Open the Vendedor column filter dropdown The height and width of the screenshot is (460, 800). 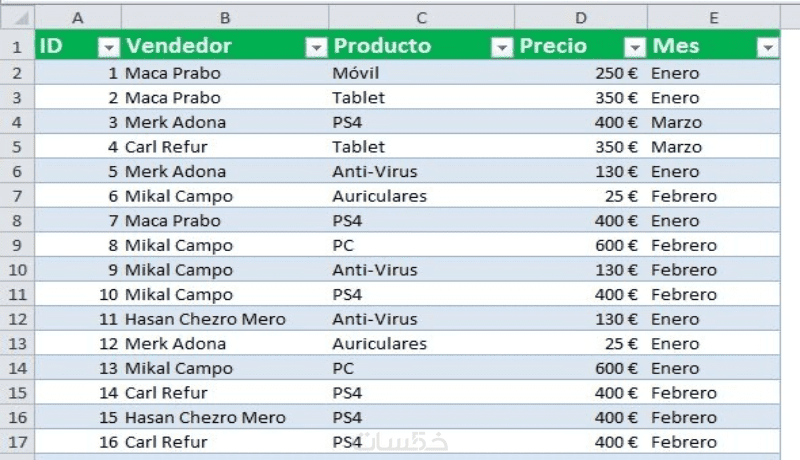coord(316,47)
